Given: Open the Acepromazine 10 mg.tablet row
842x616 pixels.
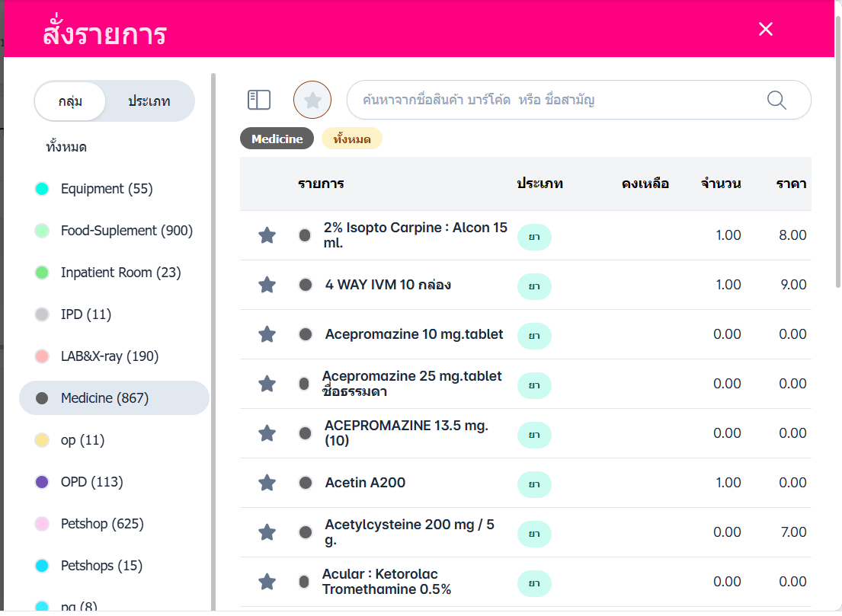Looking at the screenshot, I should (x=525, y=334).
